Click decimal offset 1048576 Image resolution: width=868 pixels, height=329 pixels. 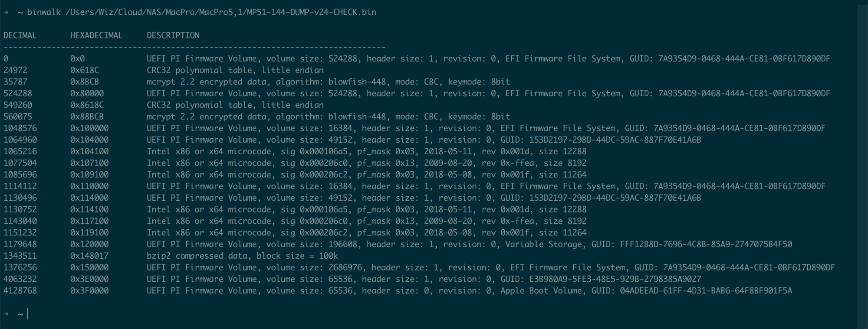[20, 128]
